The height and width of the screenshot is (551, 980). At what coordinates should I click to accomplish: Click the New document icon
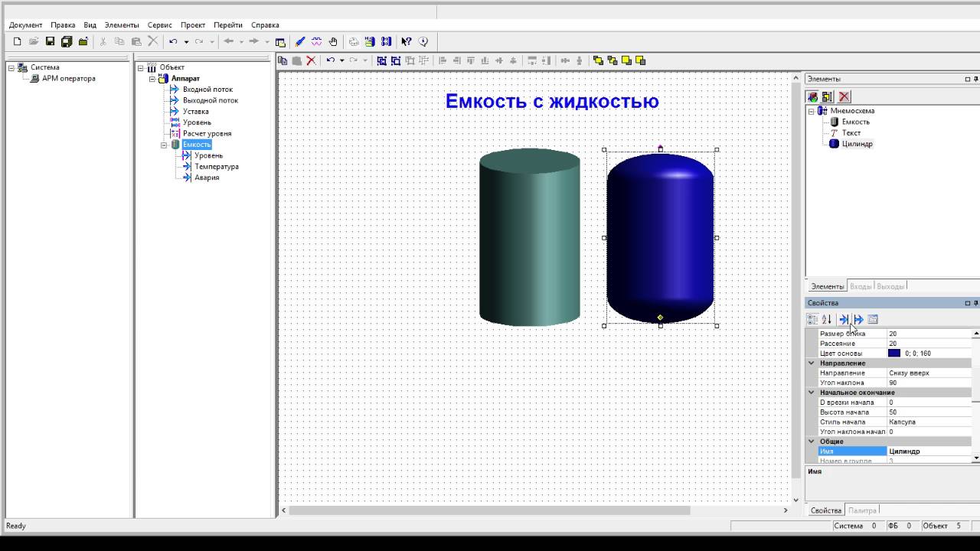17,41
